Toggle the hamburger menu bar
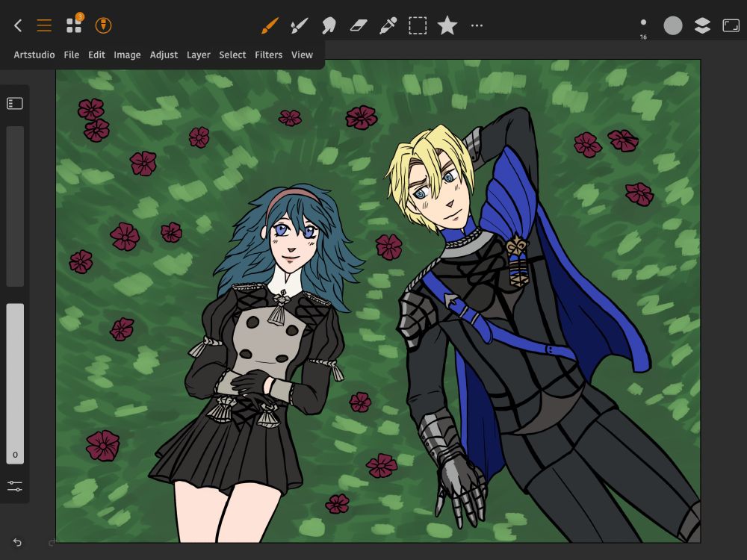This screenshot has width=747, height=560. (x=44, y=25)
